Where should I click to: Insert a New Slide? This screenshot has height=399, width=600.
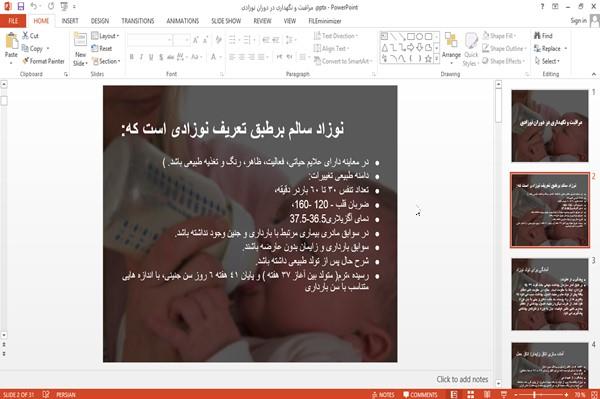point(80,49)
